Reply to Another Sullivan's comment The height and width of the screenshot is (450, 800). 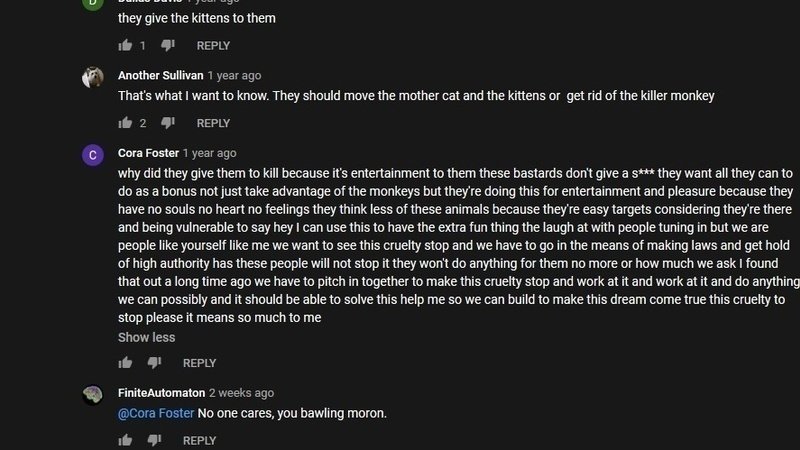213,123
